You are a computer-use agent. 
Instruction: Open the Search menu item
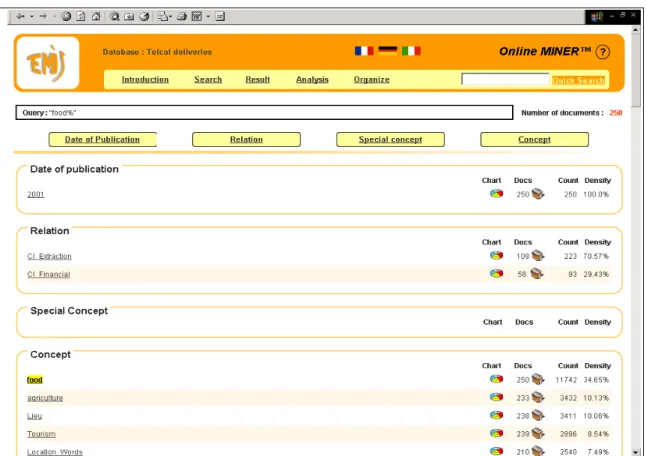point(208,80)
